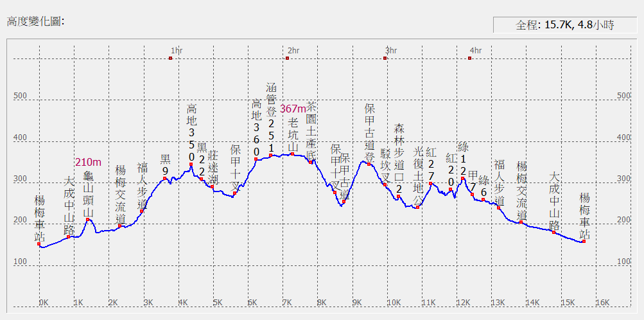Click the 210m elevation label
Viewport: 644px width, 320px height.
click(x=88, y=162)
